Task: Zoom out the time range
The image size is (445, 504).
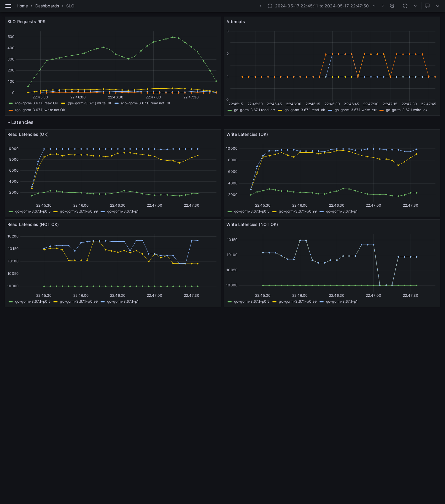Action: tap(392, 6)
